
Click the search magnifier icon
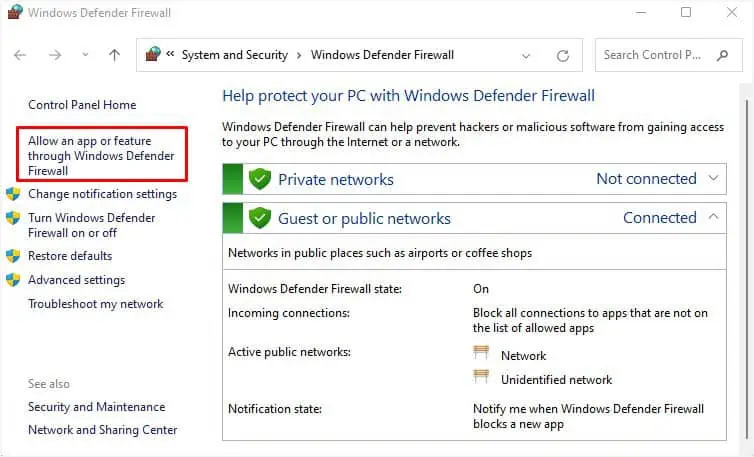tap(723, 56)
